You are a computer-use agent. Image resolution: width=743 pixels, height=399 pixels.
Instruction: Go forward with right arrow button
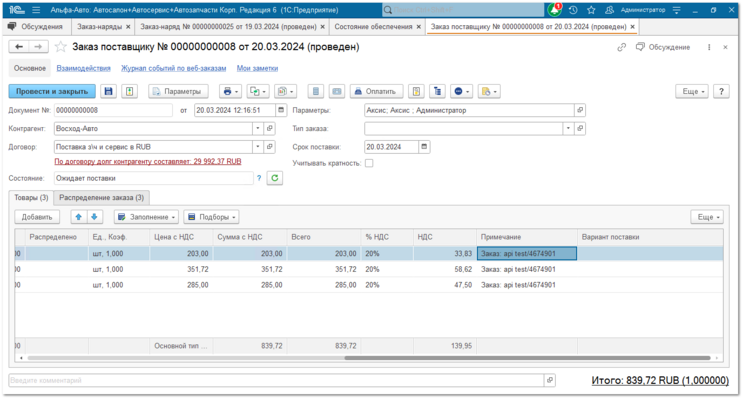click(x=38, y=46)
